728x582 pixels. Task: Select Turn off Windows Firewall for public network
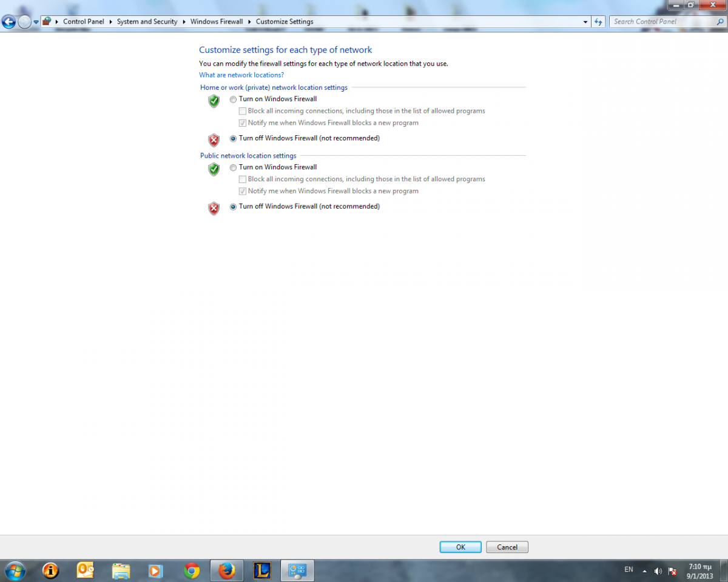click(x=233, y=207)
